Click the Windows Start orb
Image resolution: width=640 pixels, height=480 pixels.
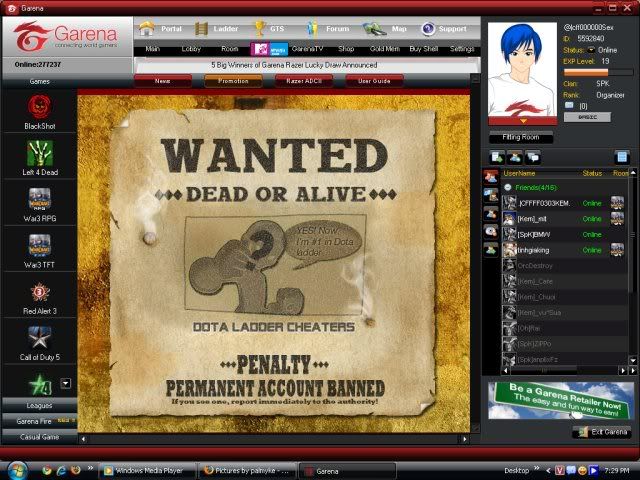(16, 470)
